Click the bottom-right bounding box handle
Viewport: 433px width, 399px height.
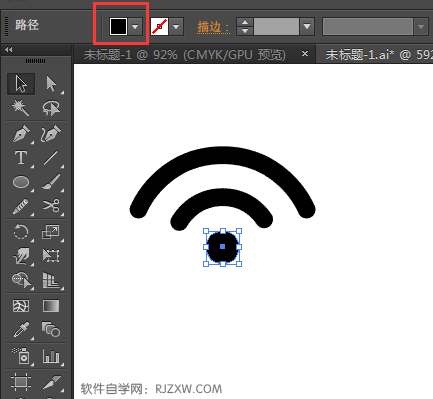click(239, 264)
